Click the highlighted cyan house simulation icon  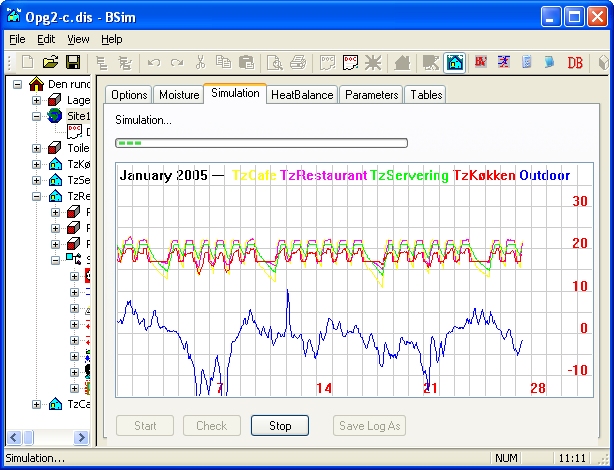click(x=454, y=62)
